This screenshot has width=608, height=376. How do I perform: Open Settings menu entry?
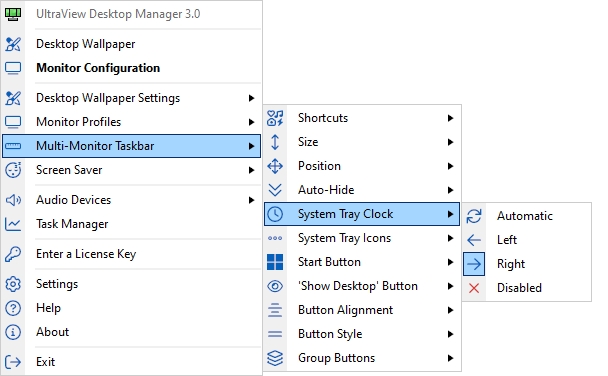coord(131,284)
